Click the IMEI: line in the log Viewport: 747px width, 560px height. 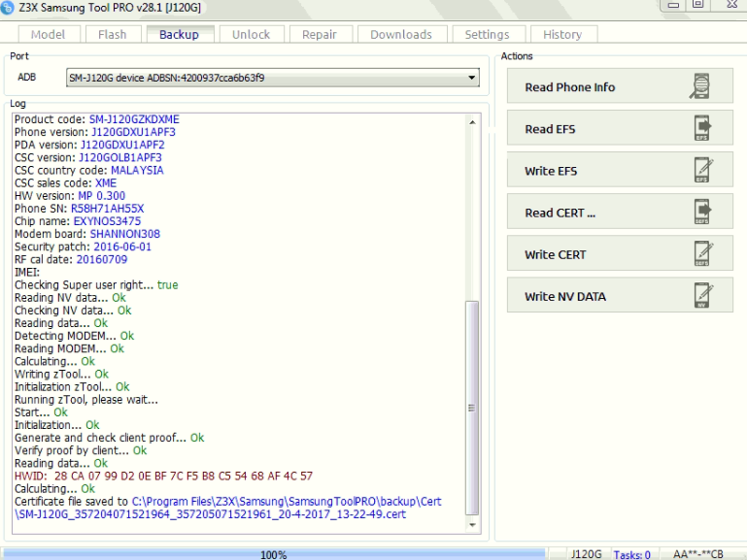coord(27,272)
